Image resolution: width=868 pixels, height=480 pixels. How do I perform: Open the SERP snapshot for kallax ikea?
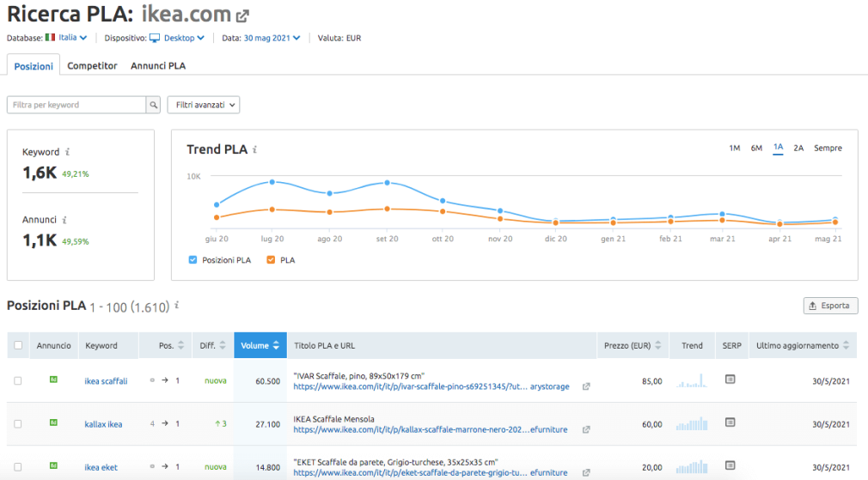pos(730,422)
